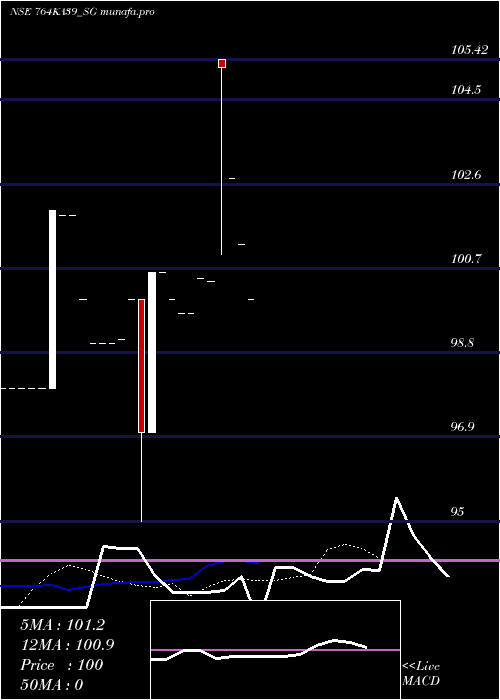Click the small red candle at 105.42 high

click(222, 63)
